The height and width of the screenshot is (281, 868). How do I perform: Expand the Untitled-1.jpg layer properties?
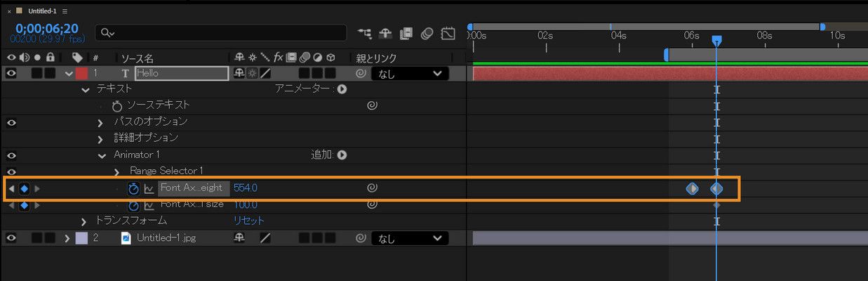[x=68, y=238]
